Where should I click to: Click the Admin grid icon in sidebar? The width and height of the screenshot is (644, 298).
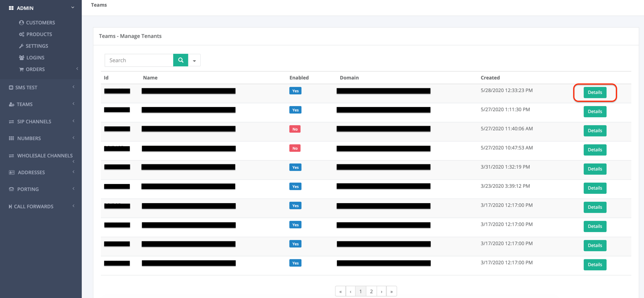pos(11,8)
